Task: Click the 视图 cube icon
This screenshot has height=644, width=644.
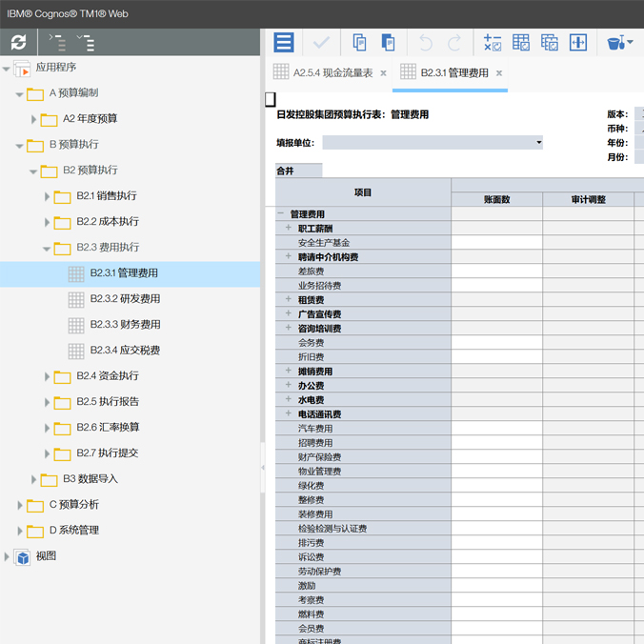Action: coord(22,557)
